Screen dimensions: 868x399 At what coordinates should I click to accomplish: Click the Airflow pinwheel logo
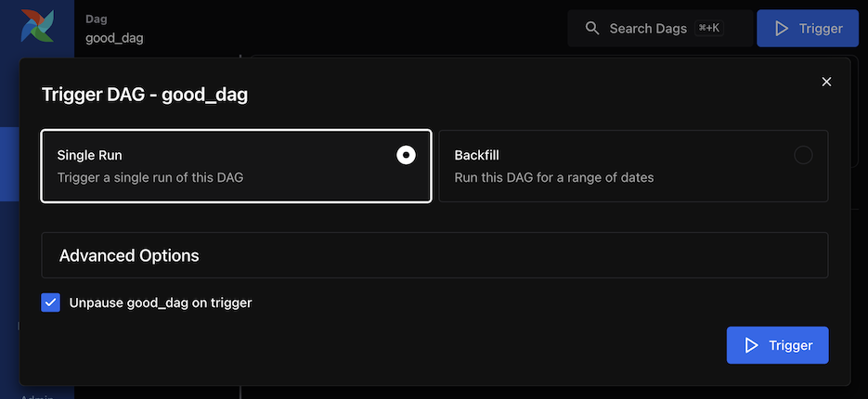37,27
